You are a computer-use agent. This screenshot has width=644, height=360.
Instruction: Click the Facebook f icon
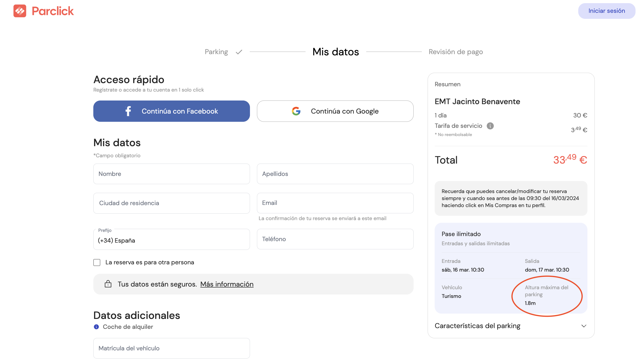128,111
